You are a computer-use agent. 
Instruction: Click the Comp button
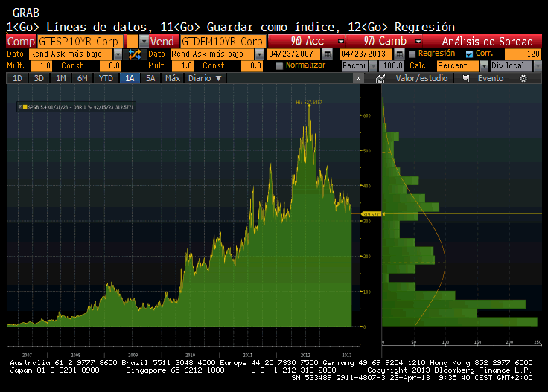[21, 42]
